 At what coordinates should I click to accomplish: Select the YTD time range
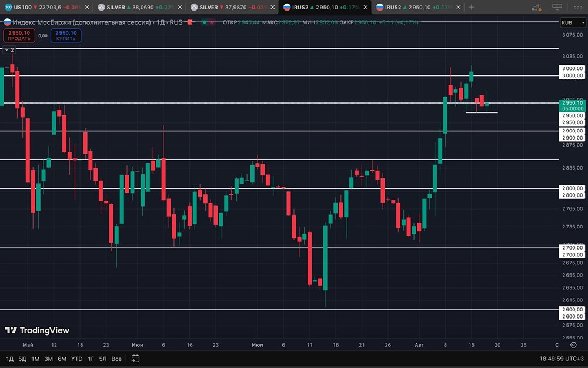[x=77, y=359]
